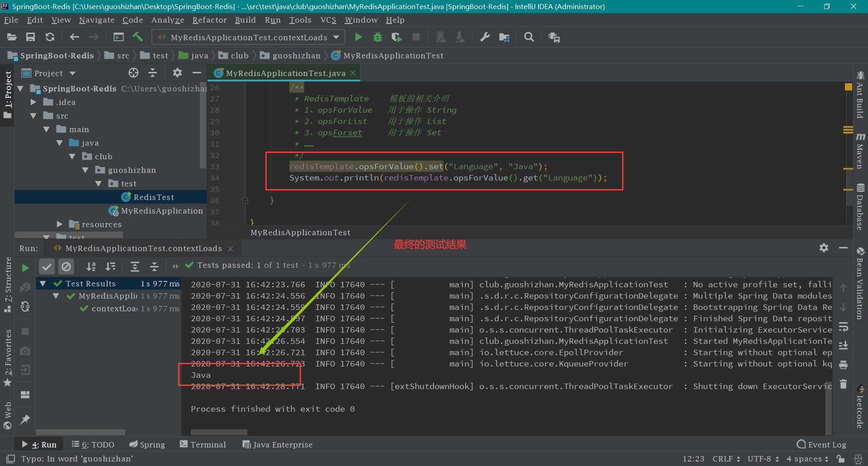Toggle Show Ignored tests button
This screenshot has height=466, width=868.
click(66, 267)
